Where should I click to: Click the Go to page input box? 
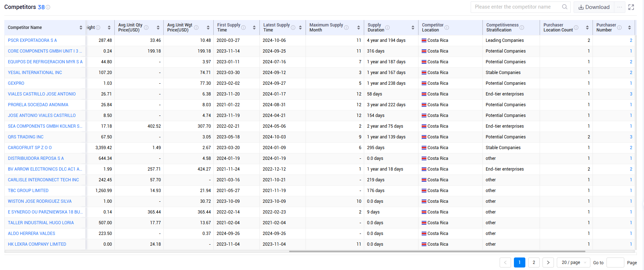click(615, 262)
